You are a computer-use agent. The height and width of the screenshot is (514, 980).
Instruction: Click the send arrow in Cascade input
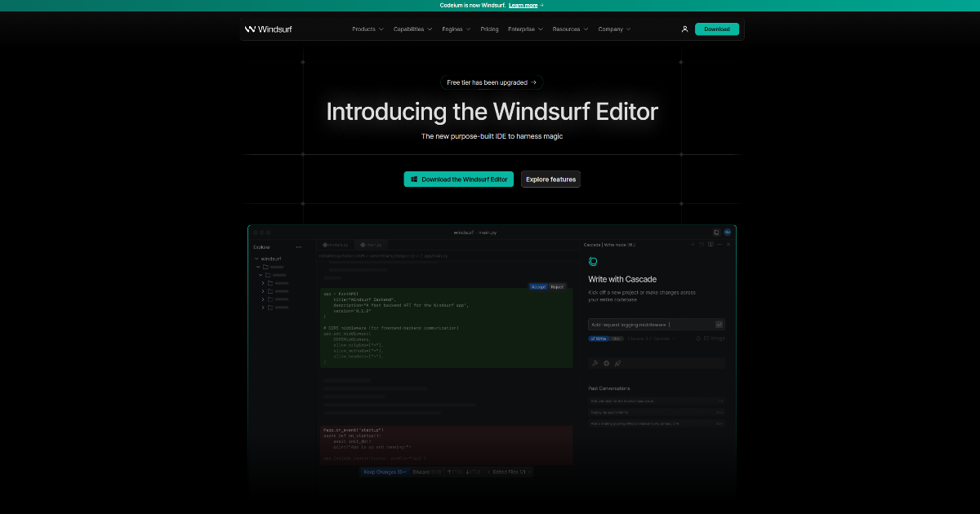pos(719,325)
